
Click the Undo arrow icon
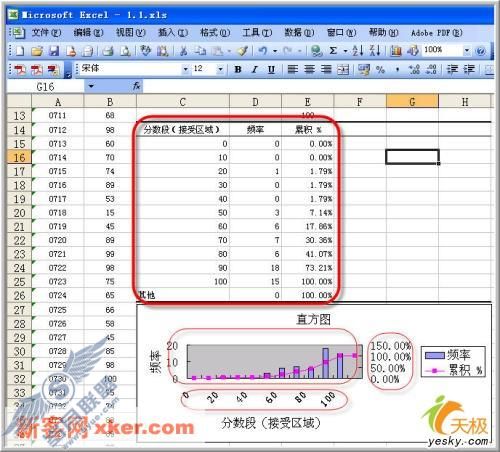(x=263, y=51)
